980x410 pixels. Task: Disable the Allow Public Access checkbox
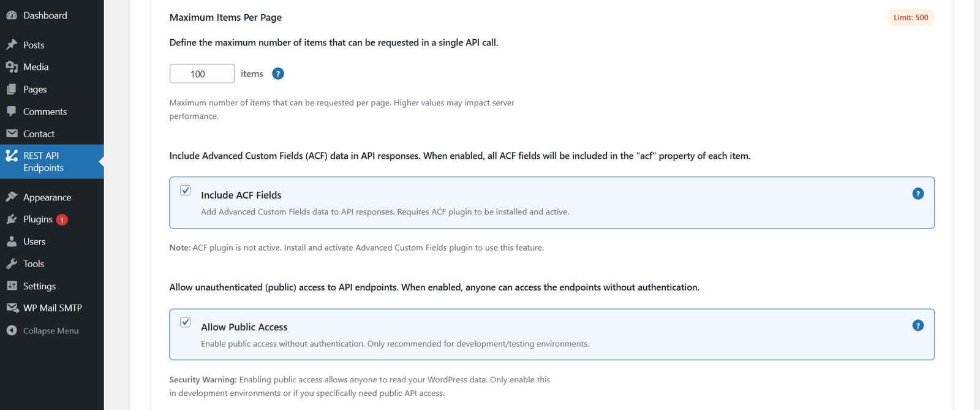pyautogui.click(x=186, y=322)
